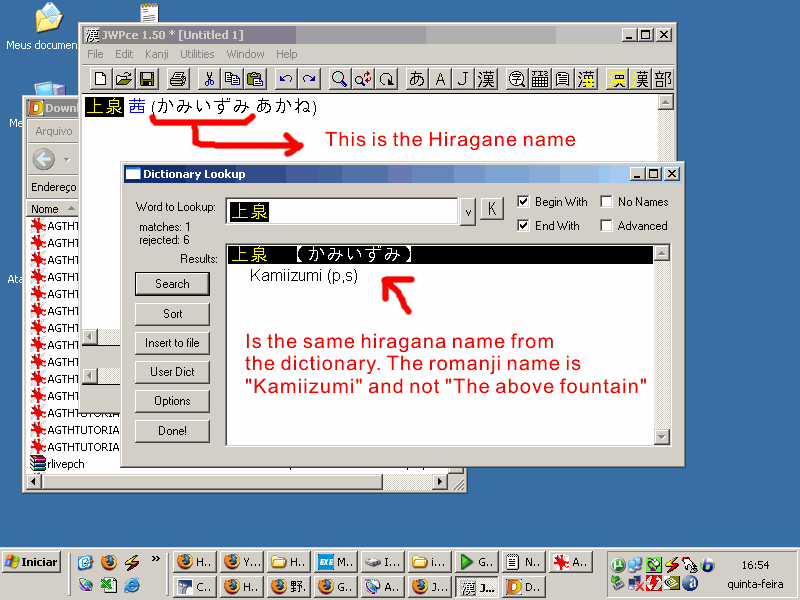The height and width of the screenshot is (600, 800).
Task: Open a file using the JWPce toolbar
Action: (x=123, y=79)
